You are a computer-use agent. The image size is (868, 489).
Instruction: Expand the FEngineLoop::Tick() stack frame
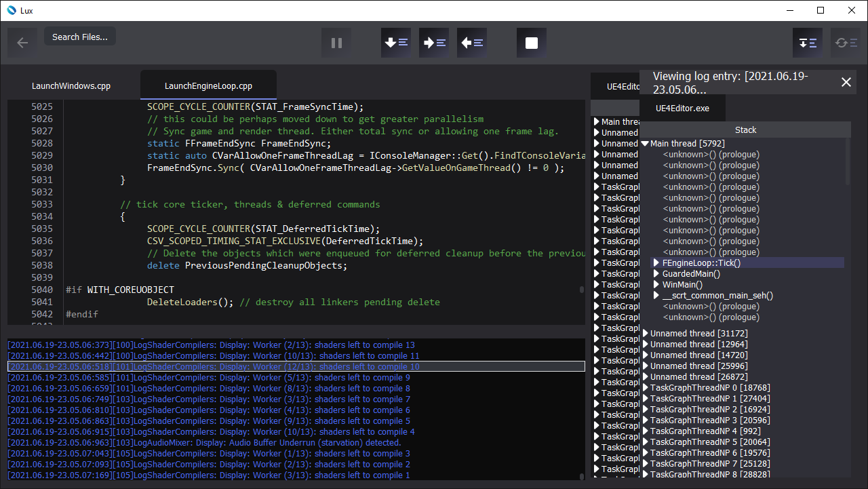(x=656, y=263)
